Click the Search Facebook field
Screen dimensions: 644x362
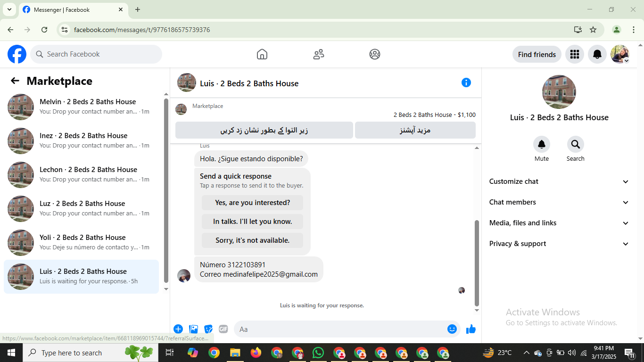[x=96, y=54]
